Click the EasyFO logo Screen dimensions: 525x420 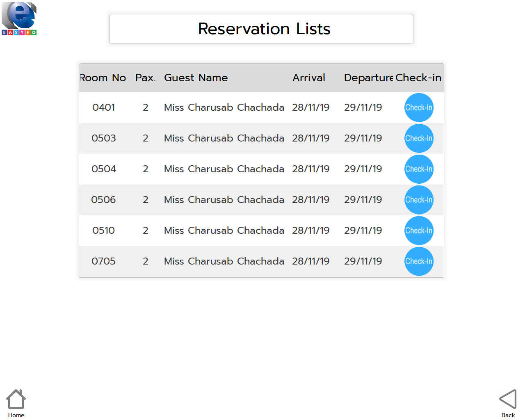click(19, 18)
